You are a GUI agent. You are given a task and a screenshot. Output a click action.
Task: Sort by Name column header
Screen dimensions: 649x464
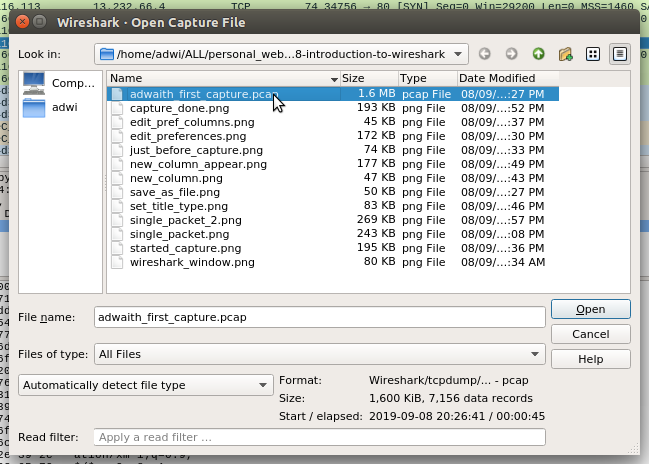pos(224,78)
